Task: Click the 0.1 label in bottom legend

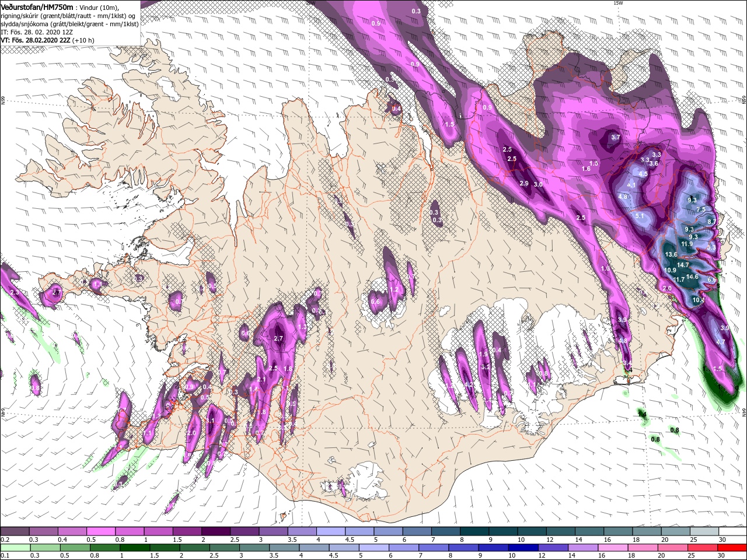Action: 5,555
